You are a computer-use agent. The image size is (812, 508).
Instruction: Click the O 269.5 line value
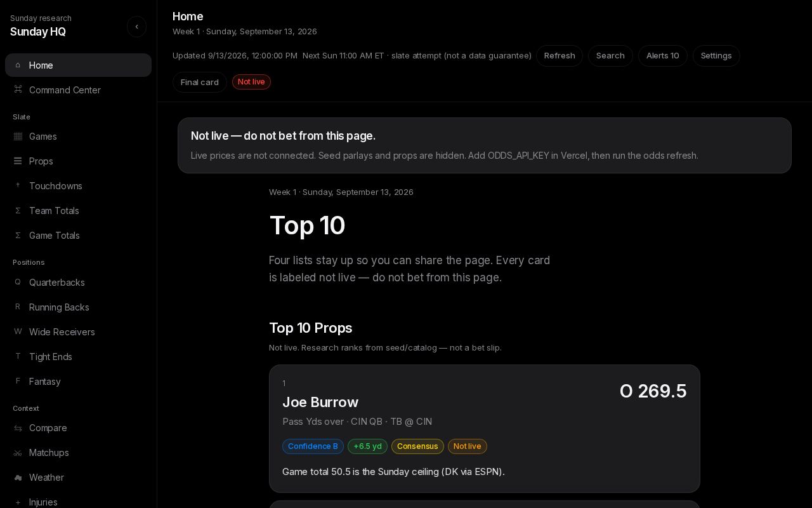[x=653, y=391]
